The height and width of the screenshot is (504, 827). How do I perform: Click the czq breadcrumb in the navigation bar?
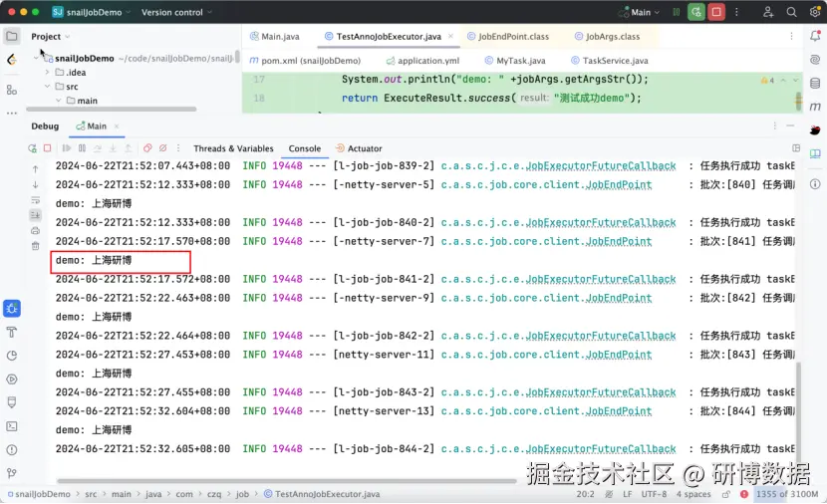[x=214, y=494]
